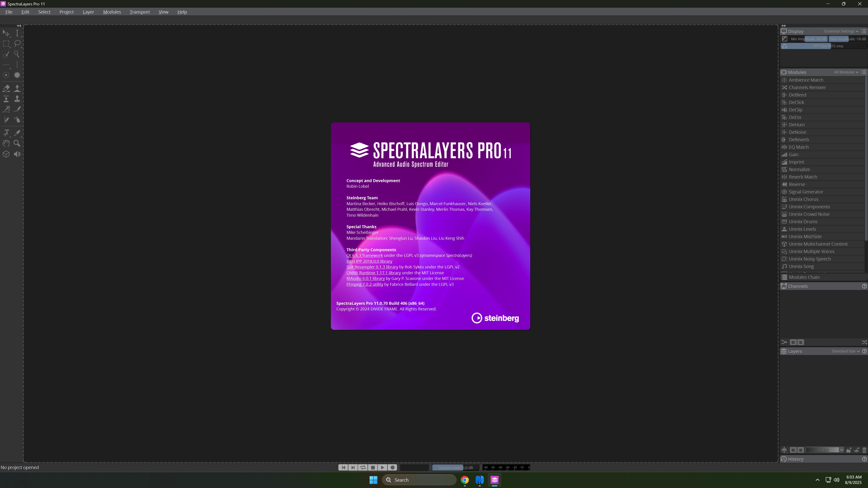Select the Eyedropper tool
Image resolution: width=868 pixels, height=488 pixels.
17,133
